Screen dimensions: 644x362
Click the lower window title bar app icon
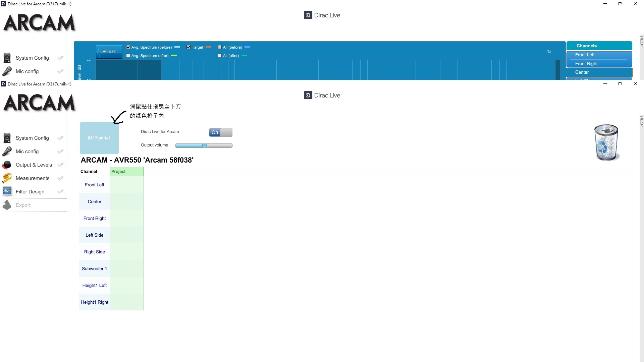coord(3,84)
